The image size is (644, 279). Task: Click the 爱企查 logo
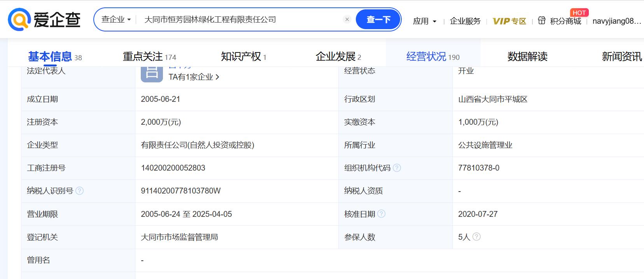[44, 19]
